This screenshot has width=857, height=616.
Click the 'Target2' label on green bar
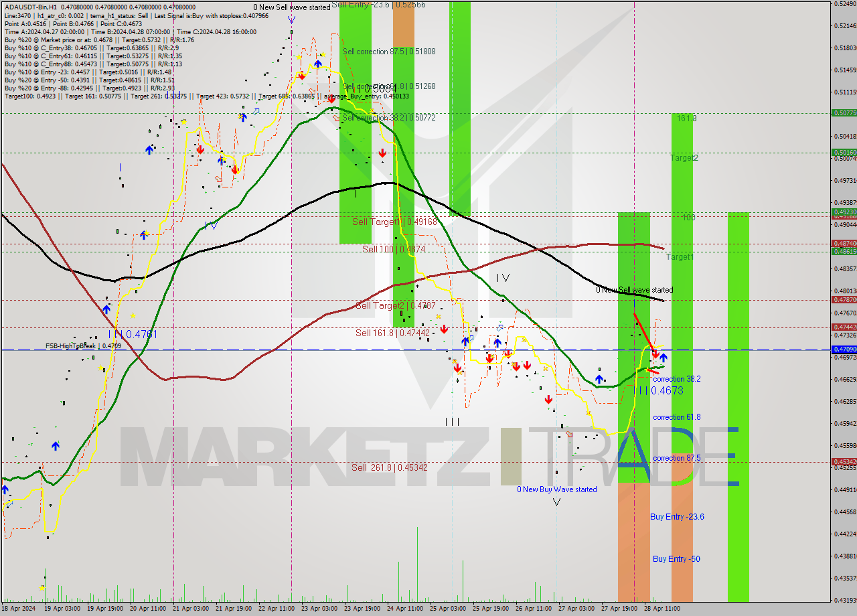(x=684, y=158)
